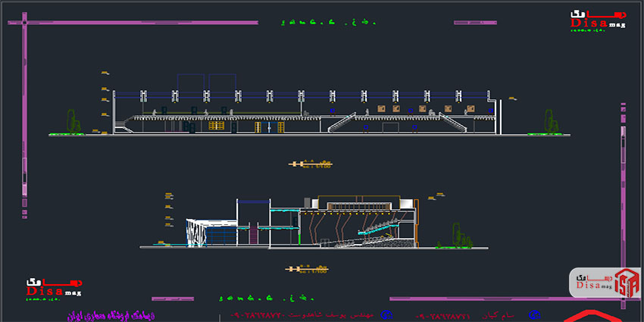The width and height of the screenshot is (644, 322).
Task: Select the tree left of the upper section
Action: (73, 122)
